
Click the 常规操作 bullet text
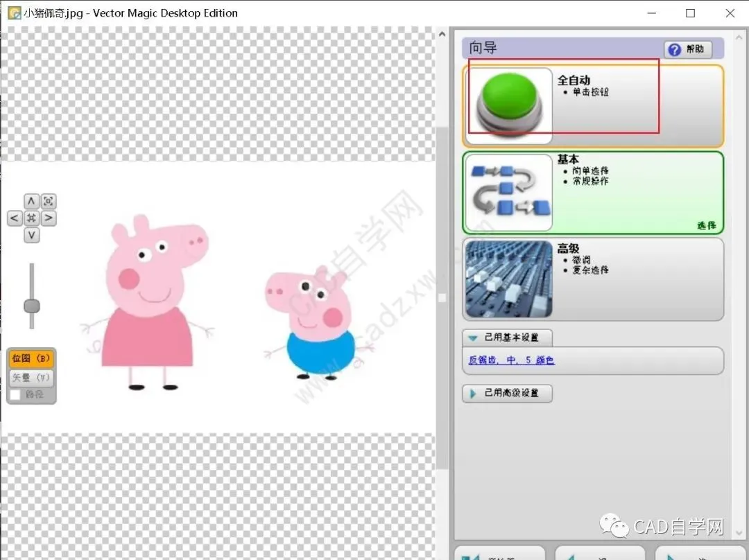click(590, 182)
